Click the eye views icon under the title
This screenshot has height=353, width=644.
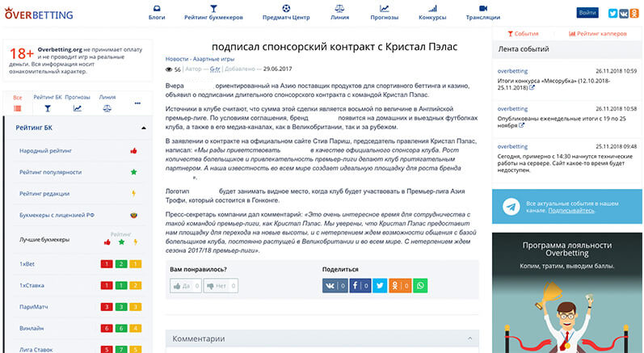click(169, 69)
